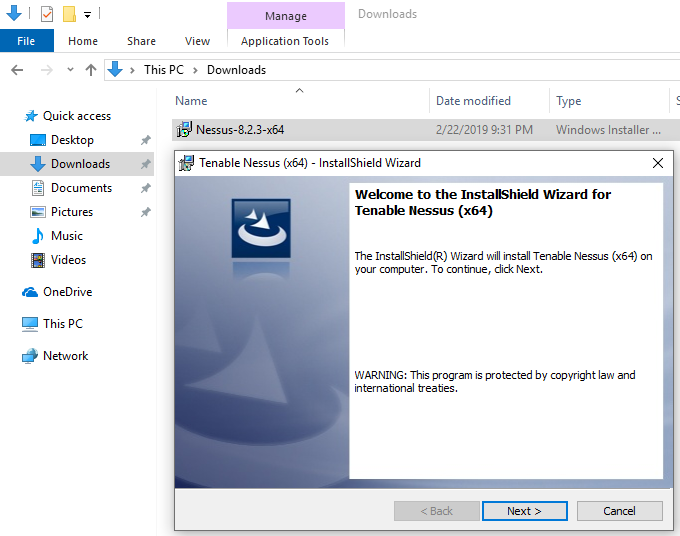
Task: Select the Nessus-8.2.3-x64 installer file icon
Action: 184,129
